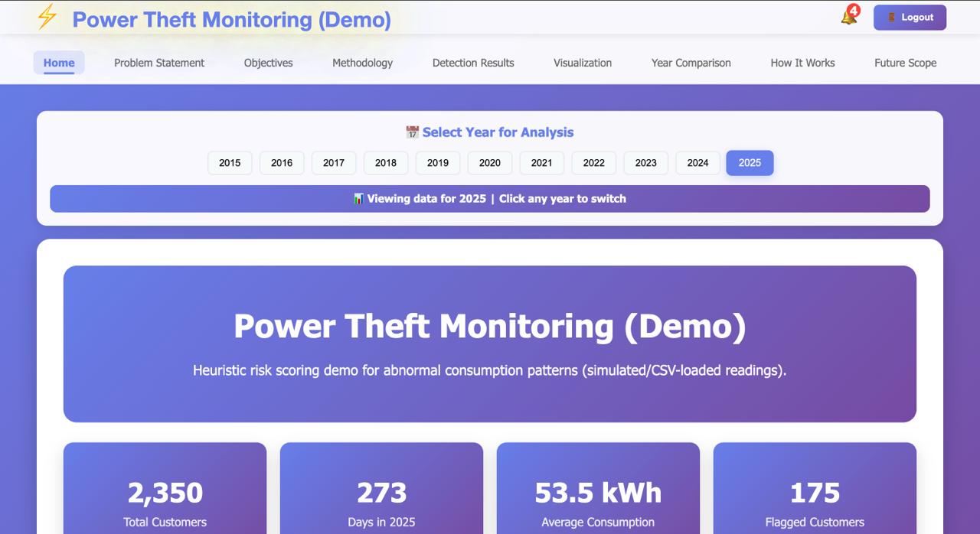Image resolution: width=980 pixels, height=534 pixels.
Task: Go to the Future Scope tab
Action: tap(906, 63)
